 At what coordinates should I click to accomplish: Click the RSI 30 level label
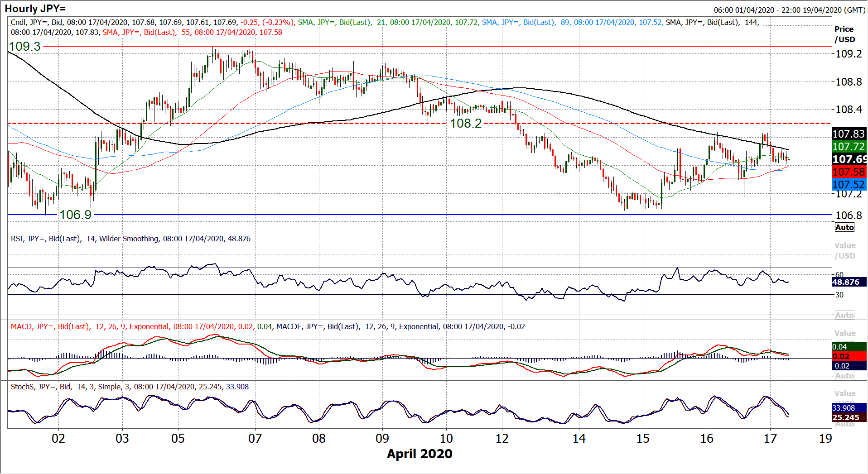click(839, 295)
